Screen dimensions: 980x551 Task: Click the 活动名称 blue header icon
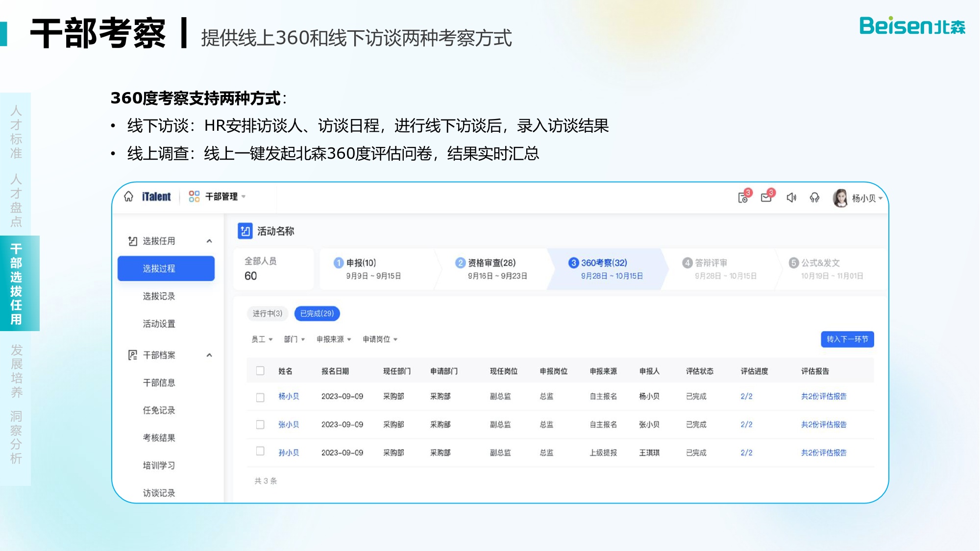[x=245, y=231]
